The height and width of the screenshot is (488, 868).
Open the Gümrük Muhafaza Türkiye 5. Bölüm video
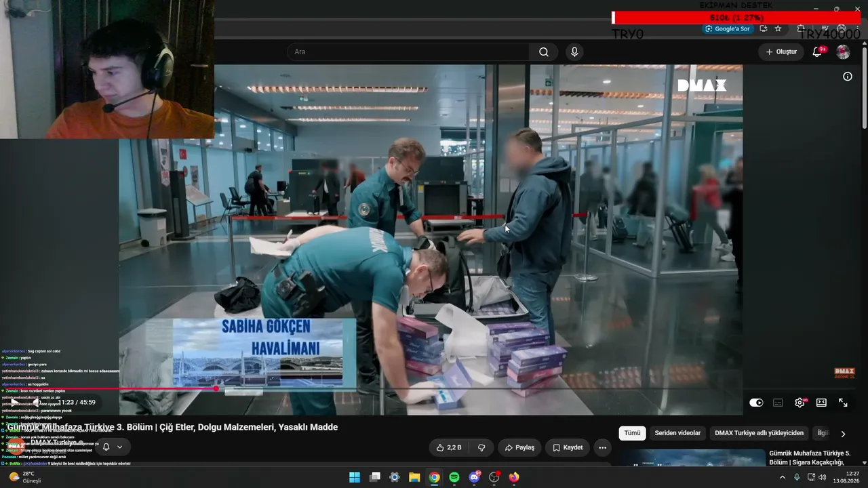click(x=810, y=457)
